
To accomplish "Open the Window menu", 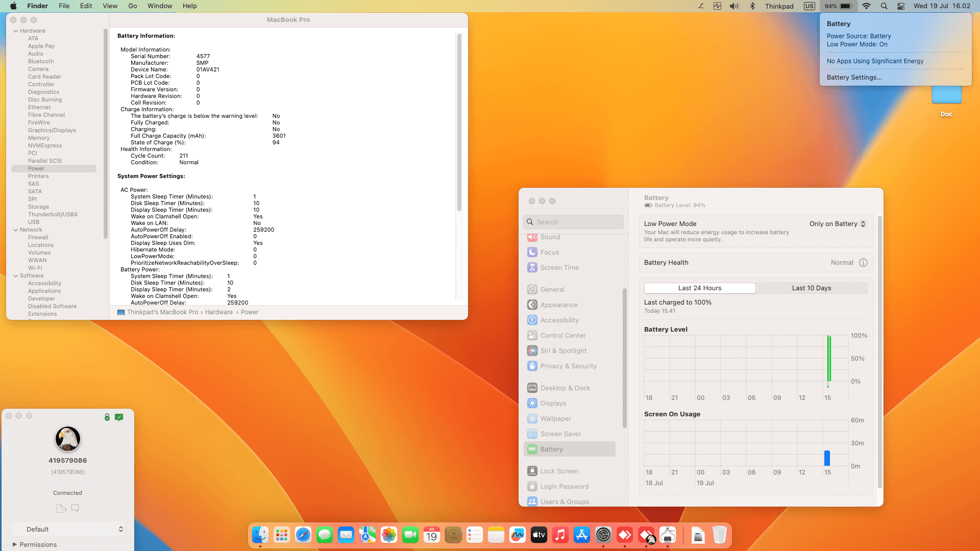I will coord(160,6).
